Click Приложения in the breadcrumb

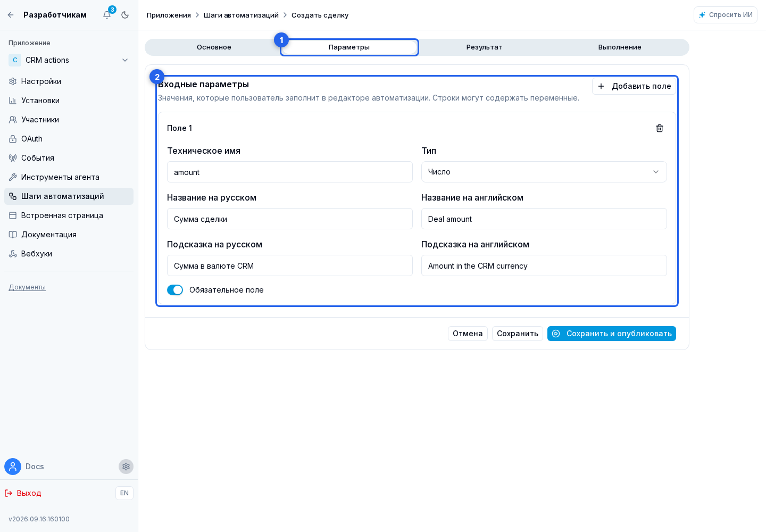169,15
